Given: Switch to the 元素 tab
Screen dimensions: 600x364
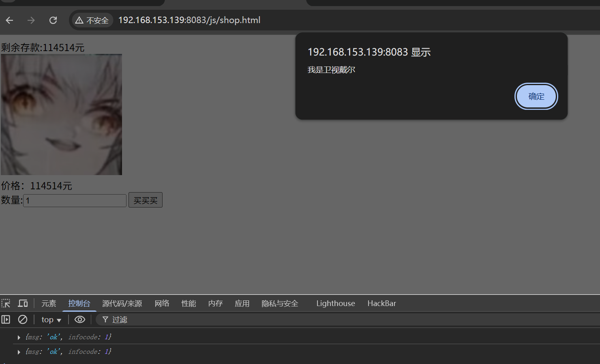Looking at the screenshot, I should point(49,304).
